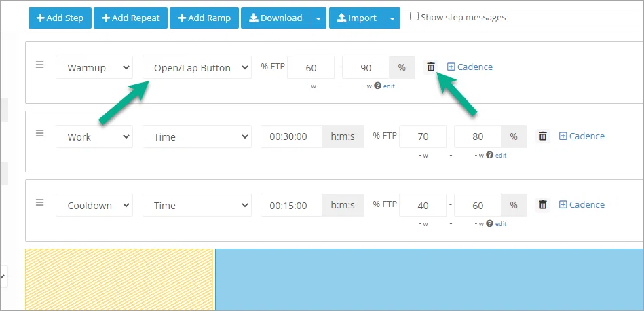Click the Add Step button
644x311 pixels.
coord(60,18)
